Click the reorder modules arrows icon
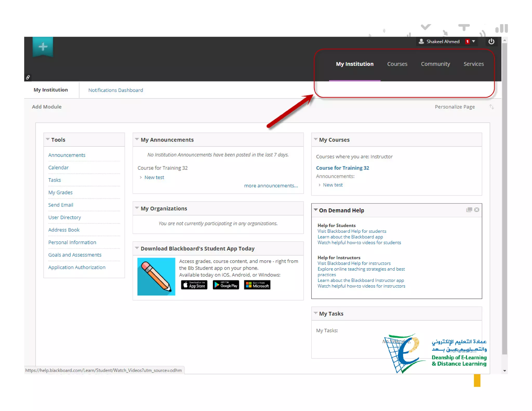 491,107
